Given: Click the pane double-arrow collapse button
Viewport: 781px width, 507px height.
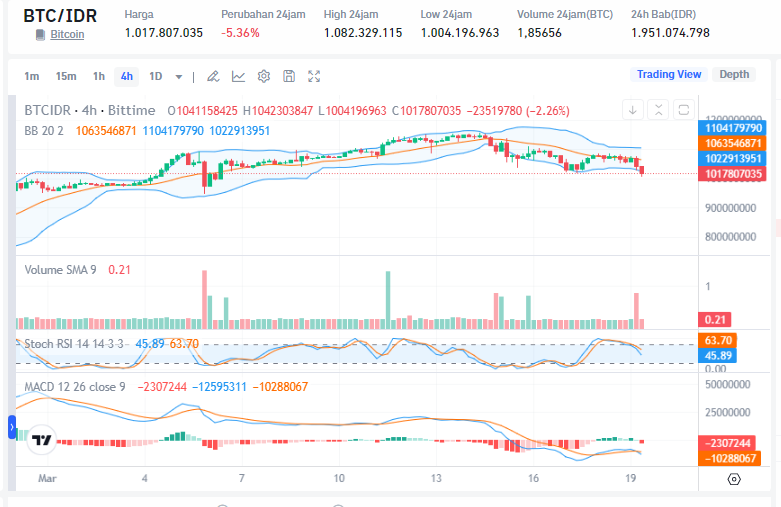Looking at the screenshot, I should tap(658, 110).
